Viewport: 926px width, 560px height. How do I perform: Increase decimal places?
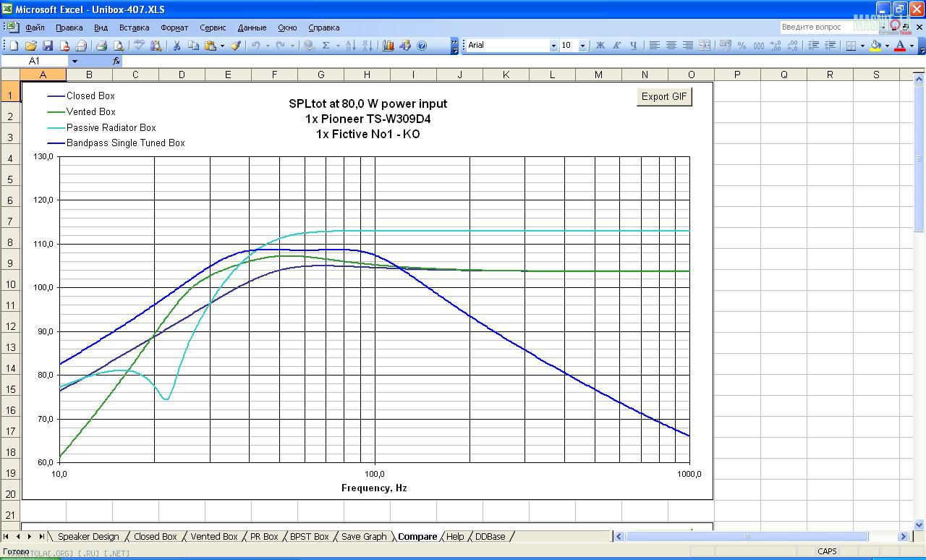point(776,46)
